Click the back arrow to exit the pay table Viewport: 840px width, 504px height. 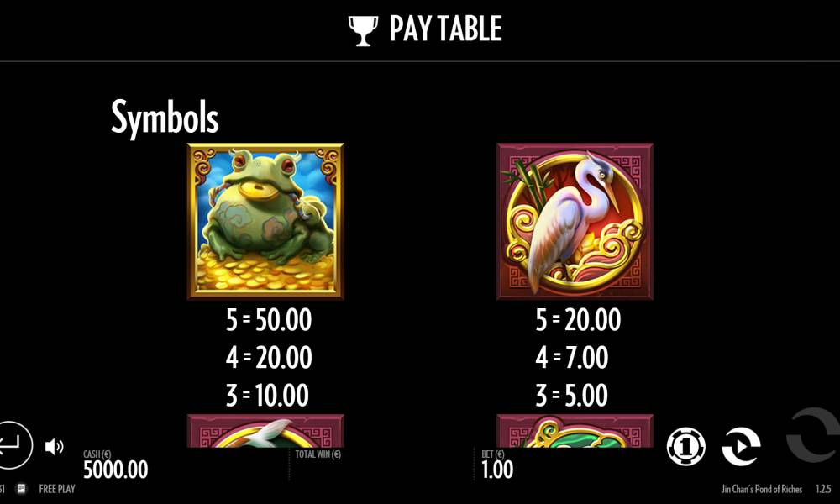(12, 445)
